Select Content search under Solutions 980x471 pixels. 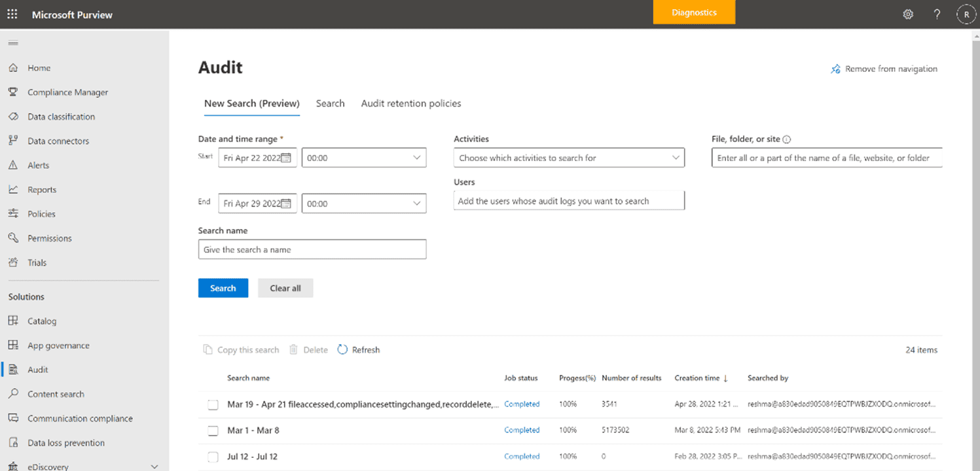coord(55,394)
